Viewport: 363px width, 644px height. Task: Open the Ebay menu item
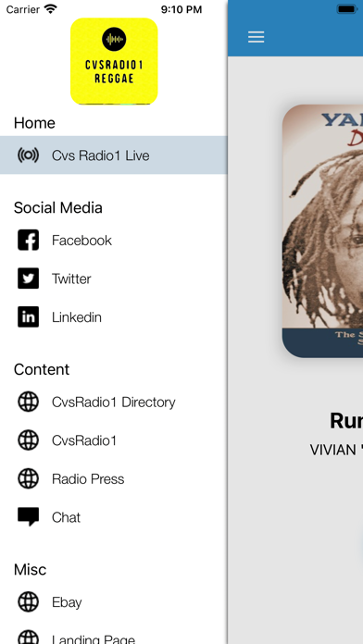tap(114, 602)
